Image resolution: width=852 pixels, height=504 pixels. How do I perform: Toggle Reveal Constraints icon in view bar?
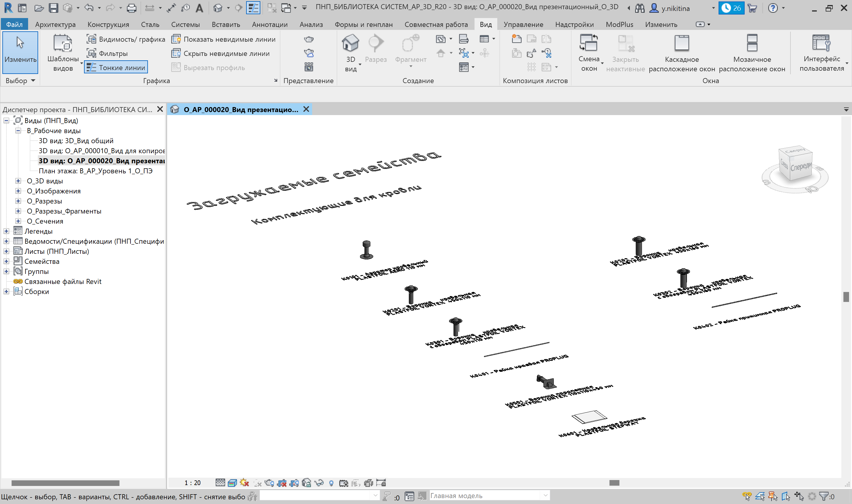tap(381, 483)
